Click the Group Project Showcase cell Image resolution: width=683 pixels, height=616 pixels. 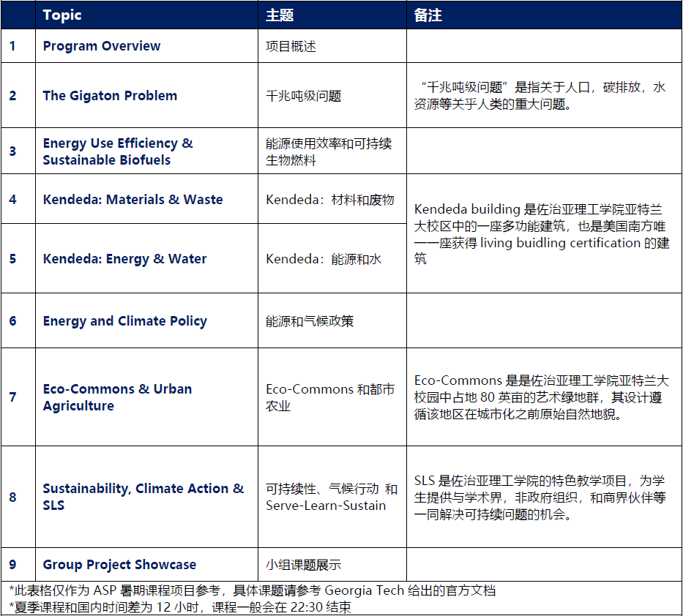pyautogui.click(x=119, y=564)
